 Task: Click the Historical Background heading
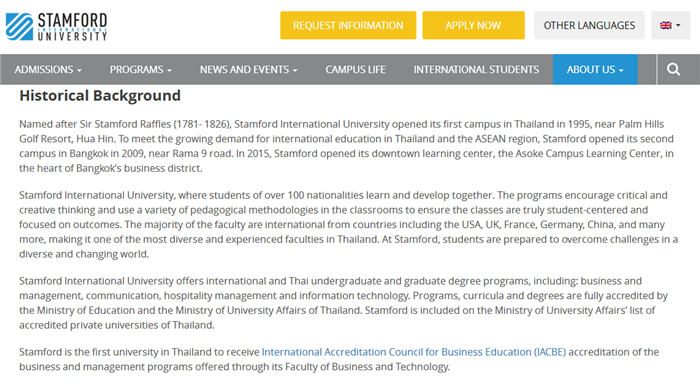click(100, 96)
